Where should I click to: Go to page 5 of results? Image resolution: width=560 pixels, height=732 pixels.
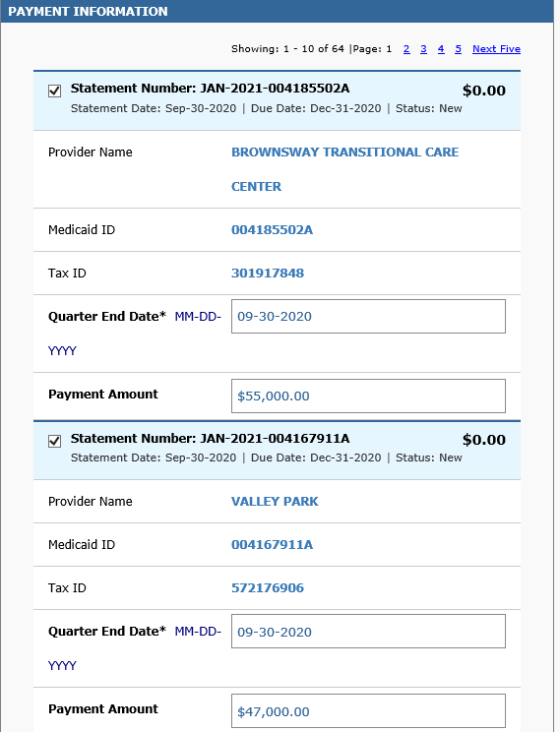458,49
